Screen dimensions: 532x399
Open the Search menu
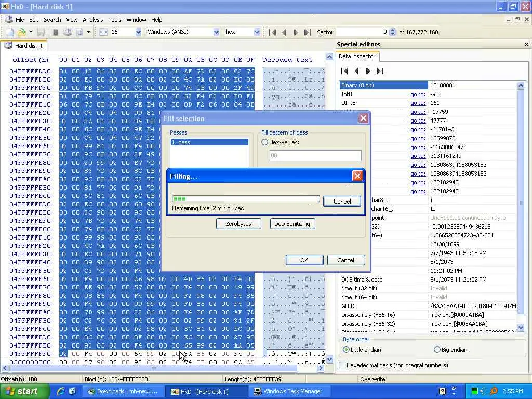[x=52, y=20]
